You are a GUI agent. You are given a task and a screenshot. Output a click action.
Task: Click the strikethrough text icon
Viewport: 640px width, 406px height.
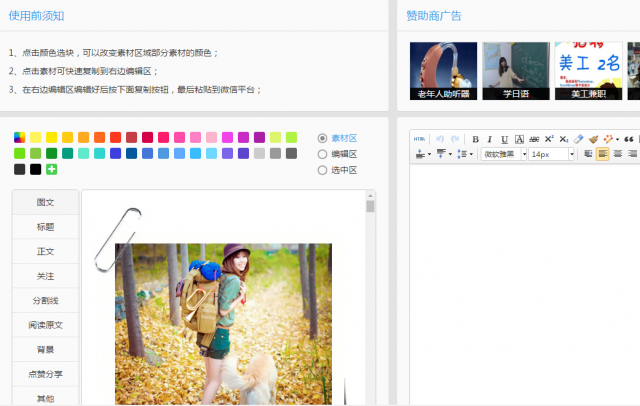point(533,139)
